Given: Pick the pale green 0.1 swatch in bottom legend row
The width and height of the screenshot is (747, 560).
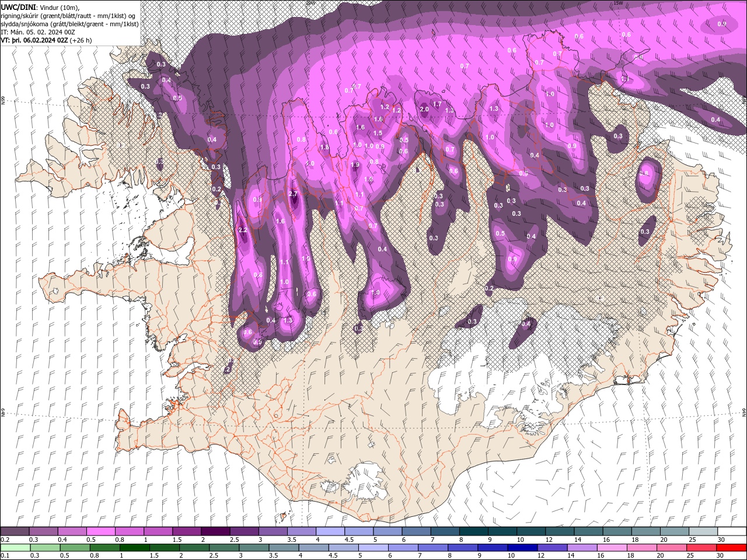Looking at the screenshot, I should point(15,548).
